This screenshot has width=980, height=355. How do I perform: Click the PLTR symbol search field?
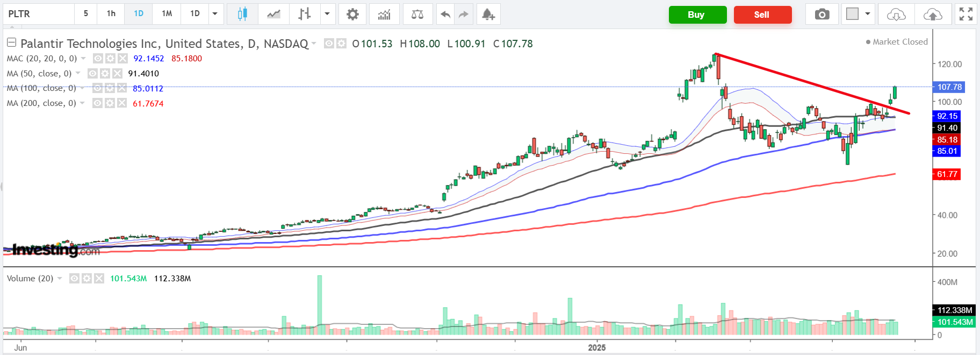[39, 14]
